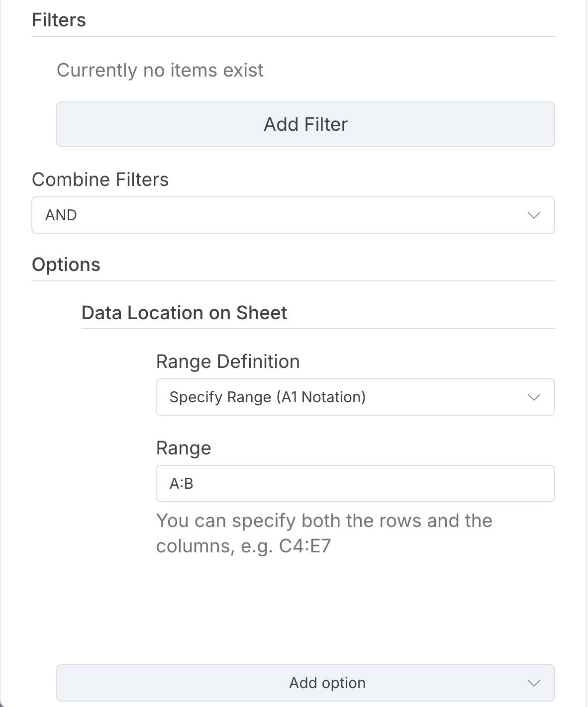This screenshot has width=588, height=707.
Task: Click the chevron in the Specify Range selector
Action: point(534,397)
